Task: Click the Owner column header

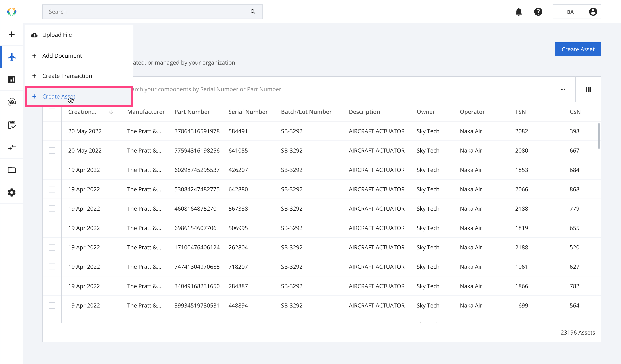Action: pyautogui.click(x=426, y=112)
